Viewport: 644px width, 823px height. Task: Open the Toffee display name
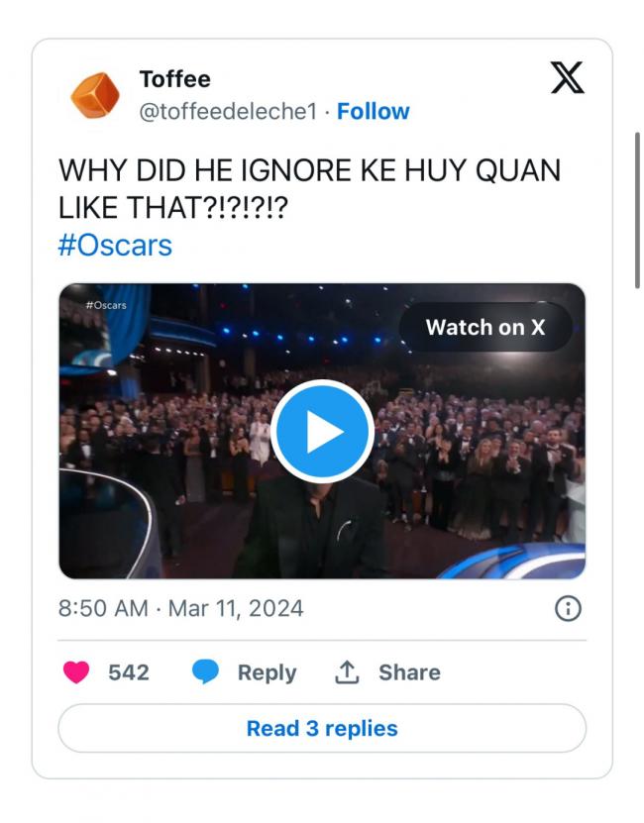click(175, 78)
